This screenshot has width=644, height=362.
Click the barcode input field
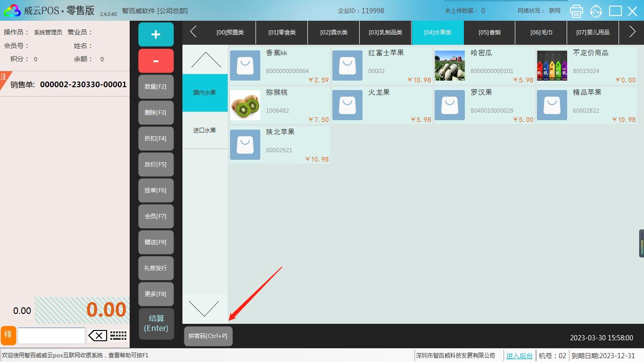click(x=51, y=336)
